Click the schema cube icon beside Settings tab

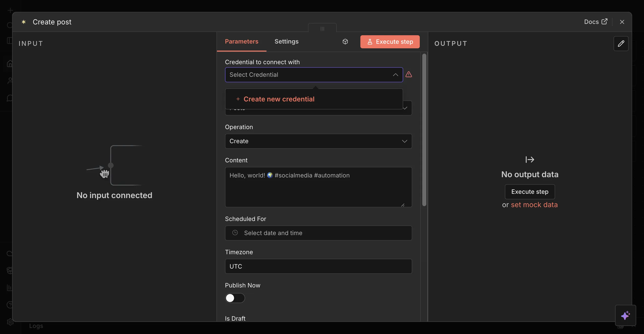[345, 42]
